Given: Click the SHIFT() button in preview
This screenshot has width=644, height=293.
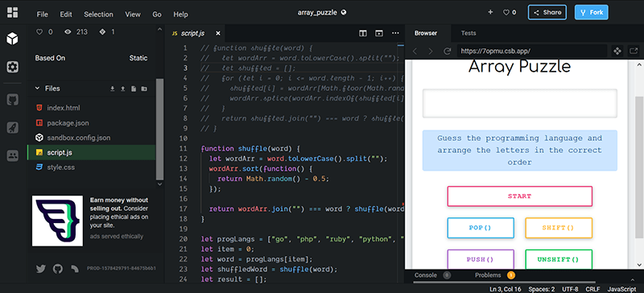Looking at the screenshot, I should pyautogui.click(x=559, y=228).
